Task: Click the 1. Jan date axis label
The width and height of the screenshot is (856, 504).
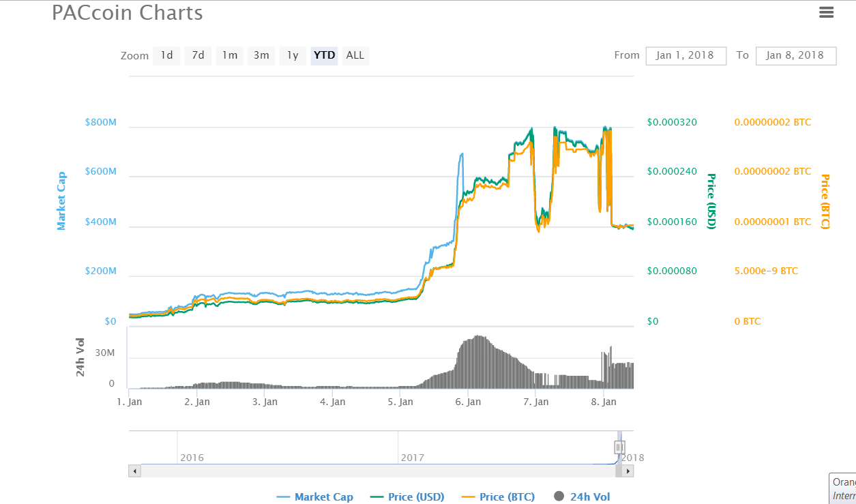Action: coord(129,402)
